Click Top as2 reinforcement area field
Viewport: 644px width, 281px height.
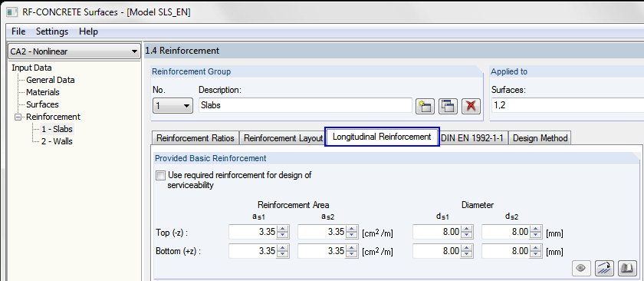[x=321, y=232]
